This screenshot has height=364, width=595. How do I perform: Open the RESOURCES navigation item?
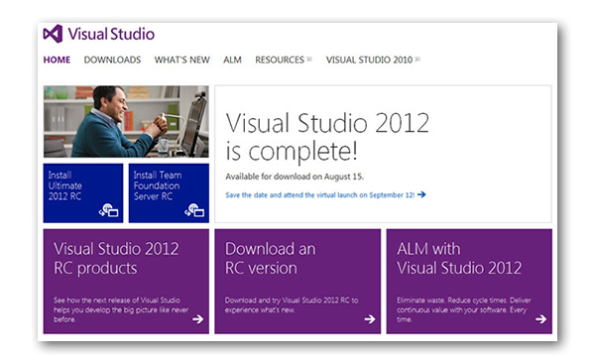tap(280, 60)
